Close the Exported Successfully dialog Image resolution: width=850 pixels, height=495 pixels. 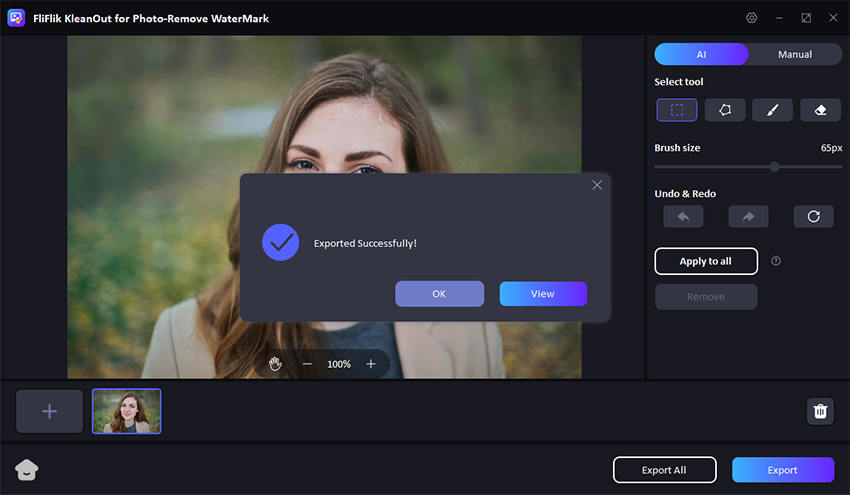click(x=597, y=185)
